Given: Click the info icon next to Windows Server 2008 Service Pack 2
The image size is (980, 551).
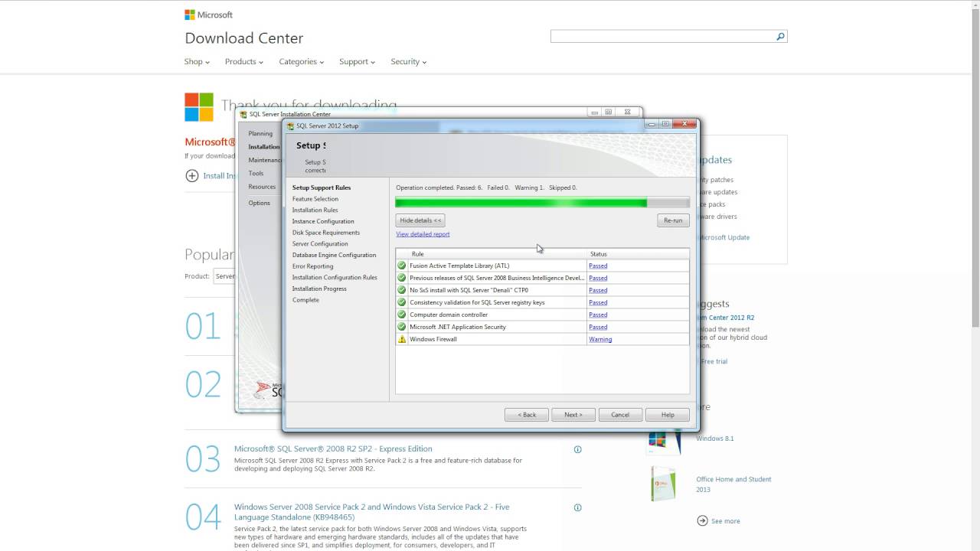Looking at the screenshot, I should pos(578,507).
